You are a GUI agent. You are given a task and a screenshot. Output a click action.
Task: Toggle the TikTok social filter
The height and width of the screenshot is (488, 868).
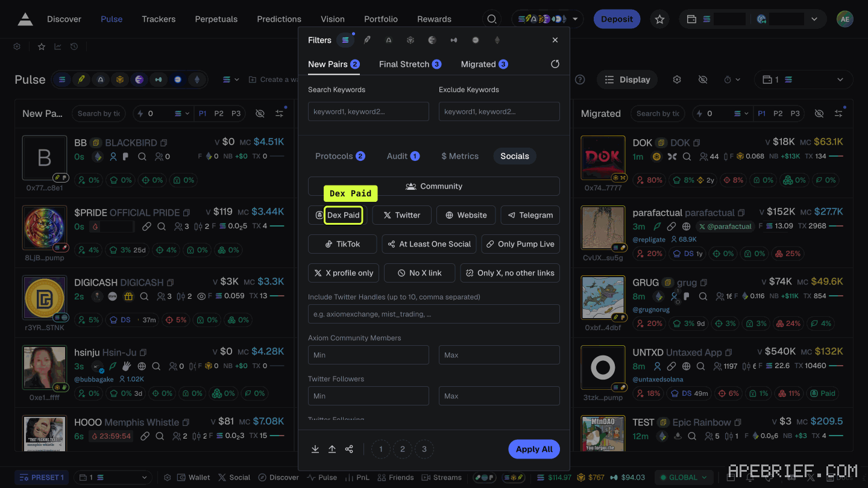[342, 244]
